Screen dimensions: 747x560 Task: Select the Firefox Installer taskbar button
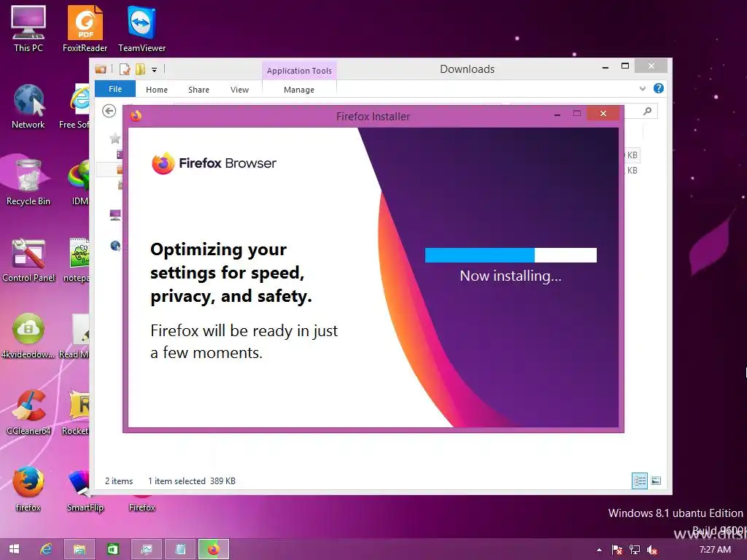pyautogui.click(x=214, y=549)
